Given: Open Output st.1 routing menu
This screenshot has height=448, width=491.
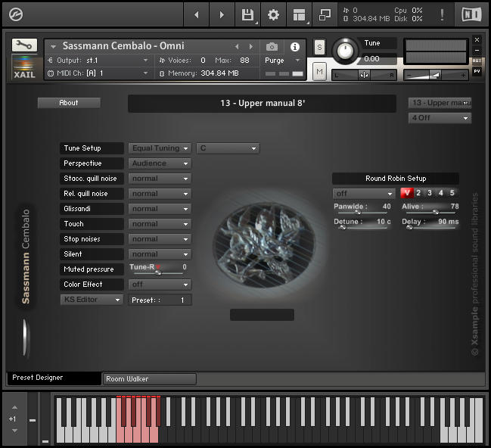Looking at the screenshot, I should tap(98, 60).
